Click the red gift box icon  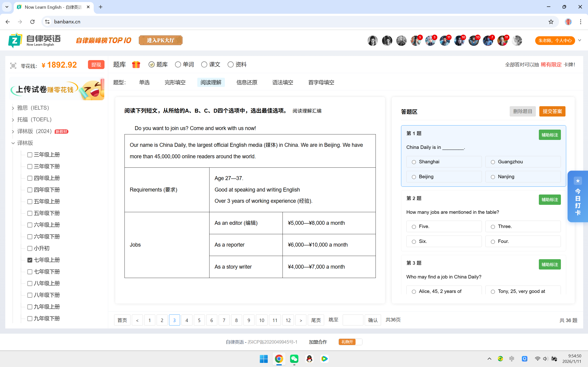point(136,64)
